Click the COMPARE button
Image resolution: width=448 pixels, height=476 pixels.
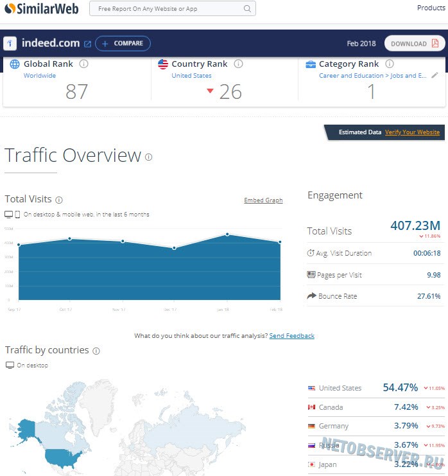pos(123,44)
